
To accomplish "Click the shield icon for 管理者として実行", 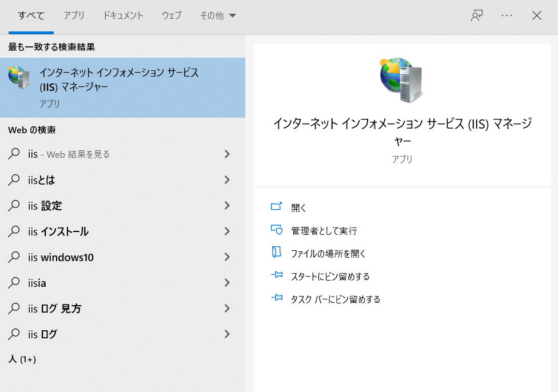I will 276,230.
